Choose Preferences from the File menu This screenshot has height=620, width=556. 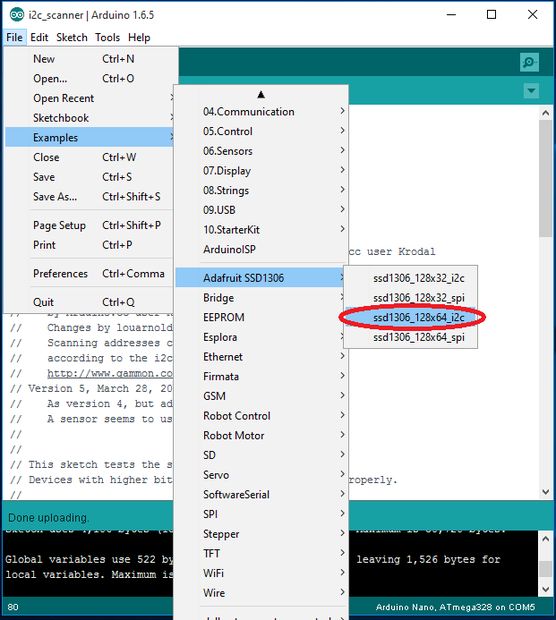coord(90,274)
